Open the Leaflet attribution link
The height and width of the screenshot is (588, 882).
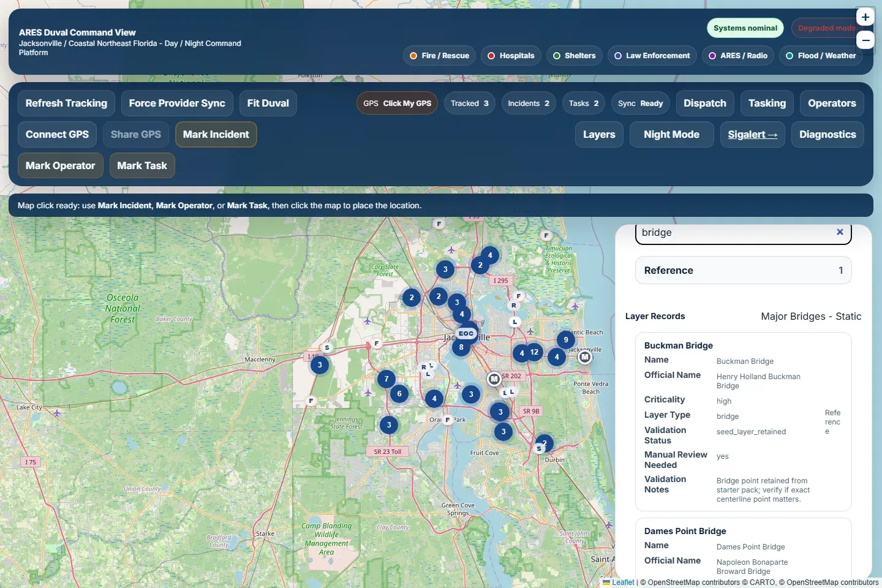click(623, 582)
